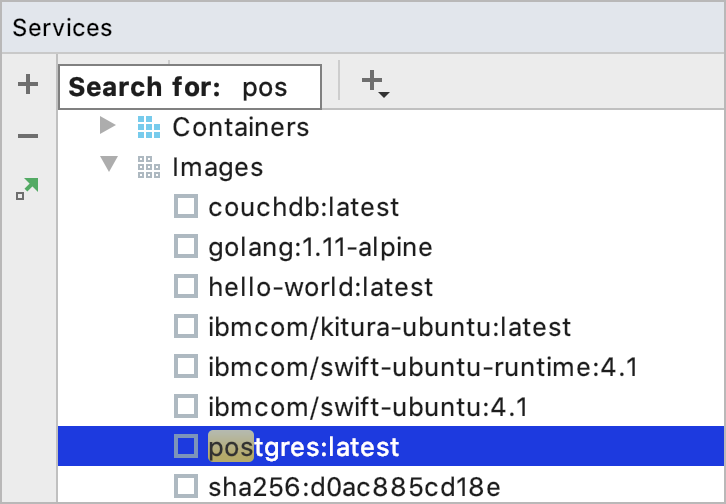726x504 pixels.
Task: Select ibmcom/swift-ubuntu-runtime:4.1 image
Action: pos(423,367)
